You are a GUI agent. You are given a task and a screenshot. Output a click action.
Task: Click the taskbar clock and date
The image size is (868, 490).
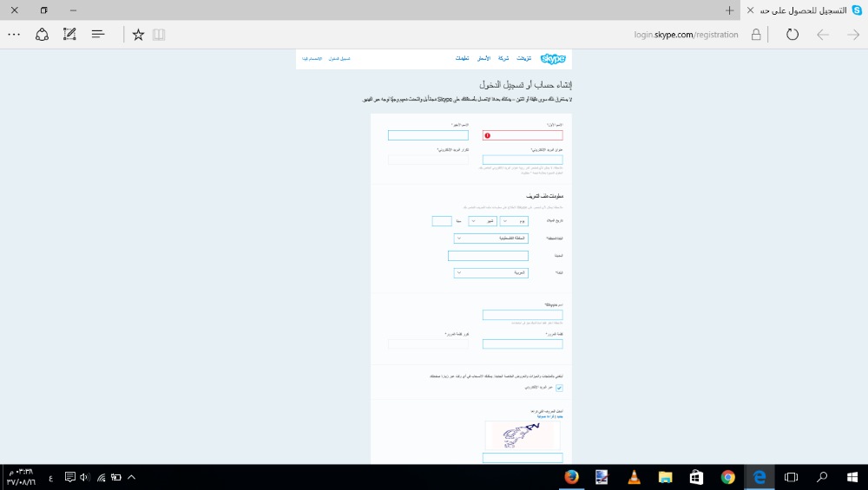click(21, 477)
